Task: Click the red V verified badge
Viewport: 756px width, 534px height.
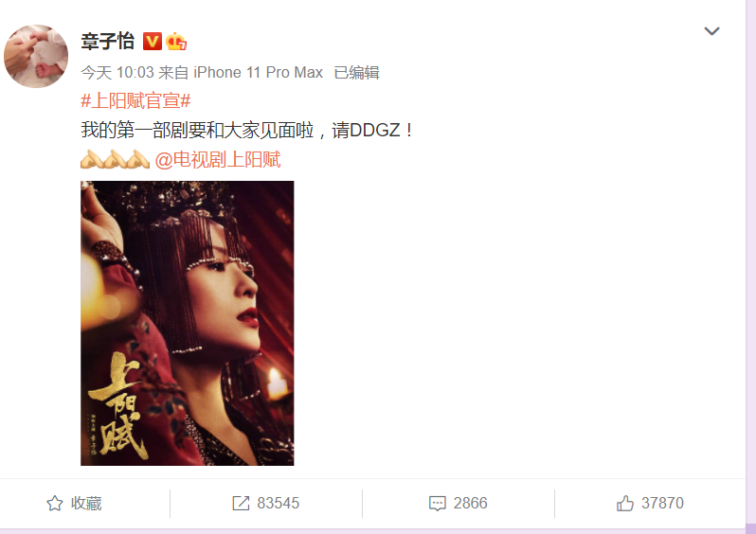Action: click(x=153, y=42)
